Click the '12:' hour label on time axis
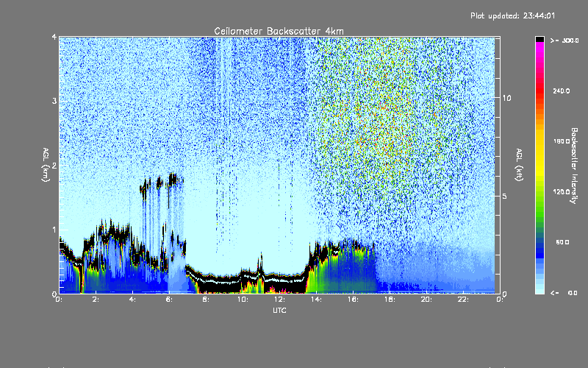Screen dimensions: 588x368 tap(279, 300)
